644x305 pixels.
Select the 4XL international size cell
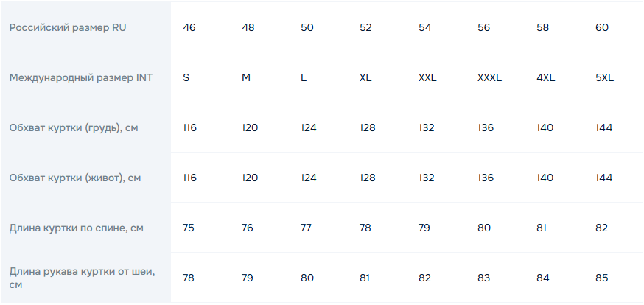545,77
